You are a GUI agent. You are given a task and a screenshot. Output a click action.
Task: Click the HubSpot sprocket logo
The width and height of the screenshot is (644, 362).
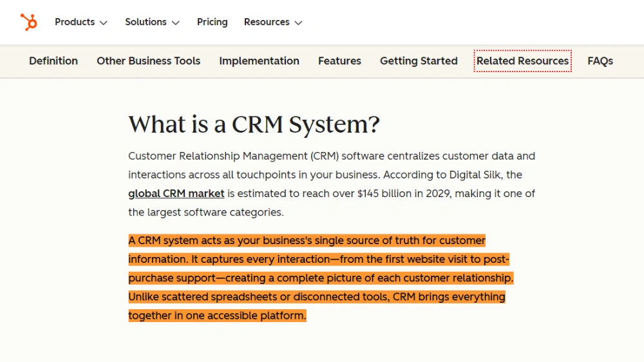point(28,22)
